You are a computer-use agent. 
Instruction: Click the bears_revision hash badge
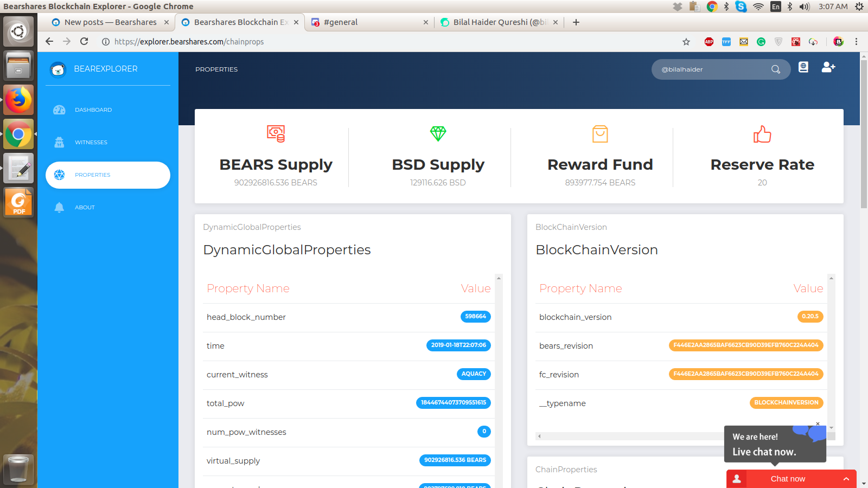click(746, 345)
